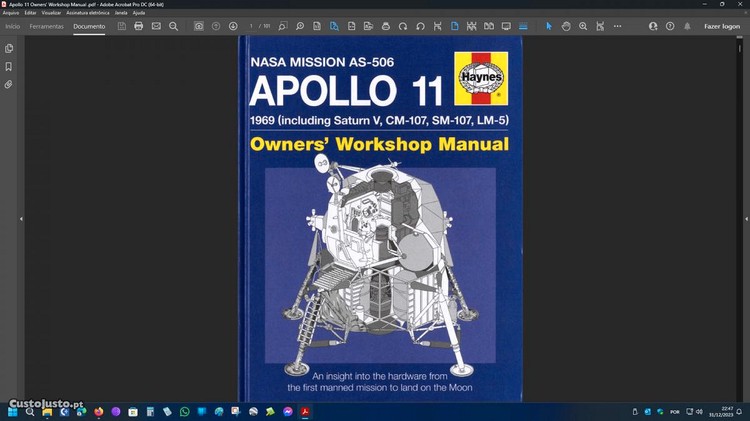Go to next page arrow

[233, 26]
